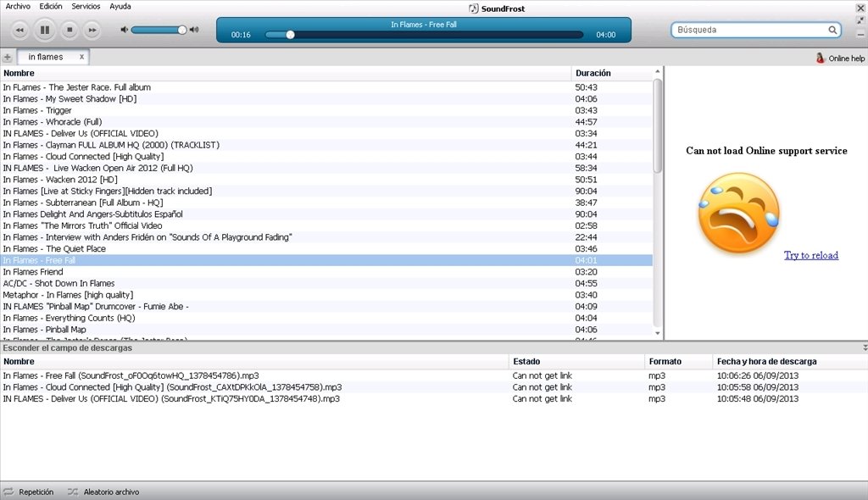Stop playback with the stop button
The height and width of the screenshot is (500, 868).
tap(70, 30)
